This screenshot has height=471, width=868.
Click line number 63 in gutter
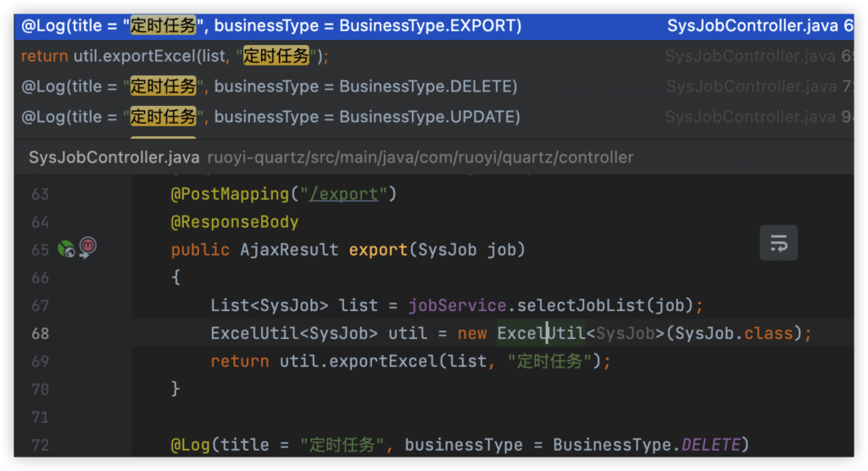point(40,194)
